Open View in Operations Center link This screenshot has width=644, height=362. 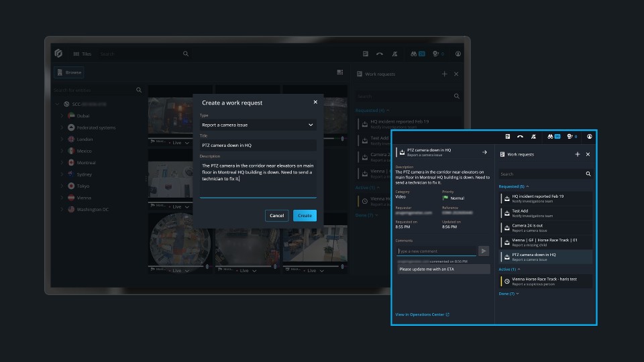click(x=422, y=314)
